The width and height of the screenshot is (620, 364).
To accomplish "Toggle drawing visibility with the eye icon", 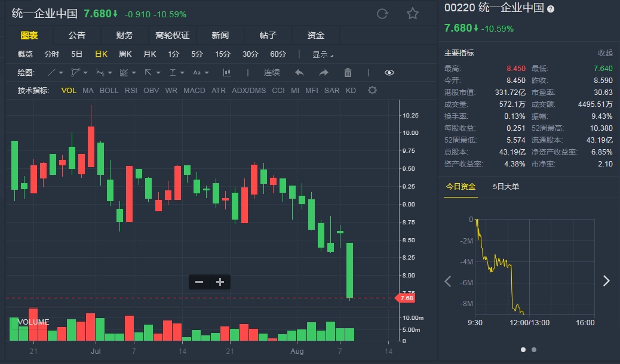I will pos(389,73).
